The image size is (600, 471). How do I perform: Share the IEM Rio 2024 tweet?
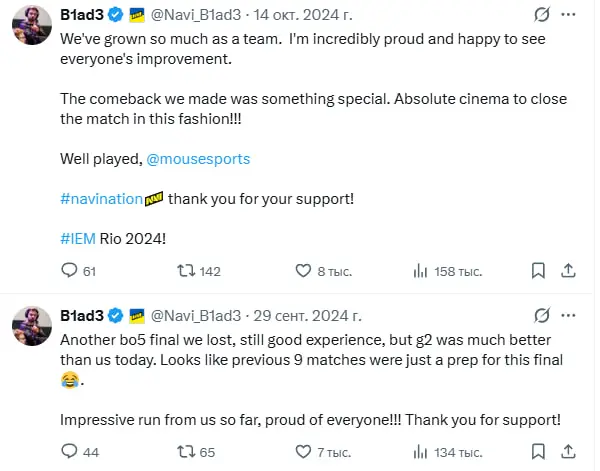(x=568, y=271)
